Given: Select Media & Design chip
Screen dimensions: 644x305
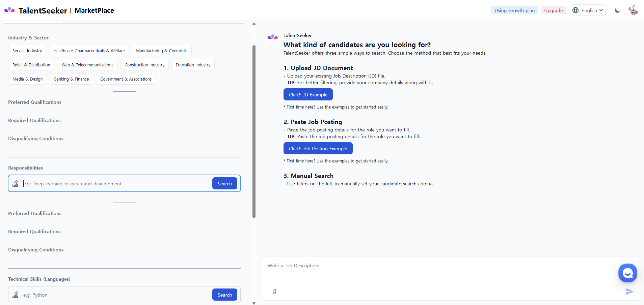Looking at the screenshot, I should point(28,79).
